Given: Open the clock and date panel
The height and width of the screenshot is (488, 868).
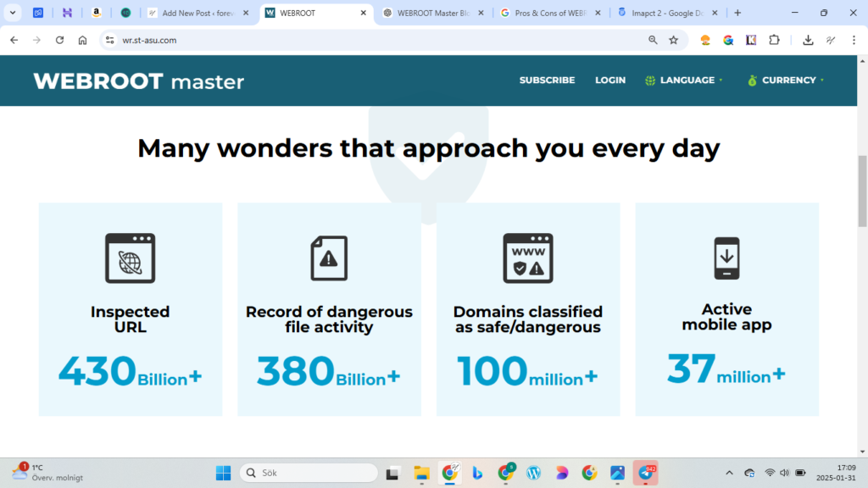Looking at the screenshot, I should (837, 473).
